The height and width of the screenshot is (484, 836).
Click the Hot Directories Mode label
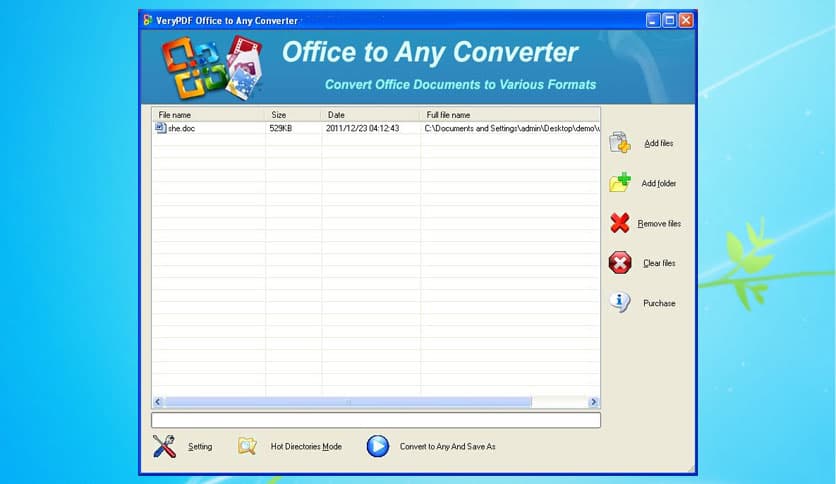click(x=306, y=447)
